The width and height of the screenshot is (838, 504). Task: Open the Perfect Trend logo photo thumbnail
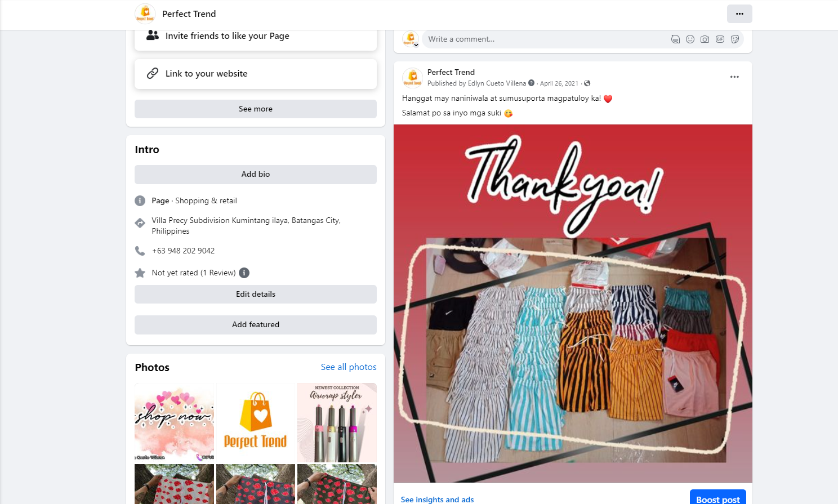point(256,422)
